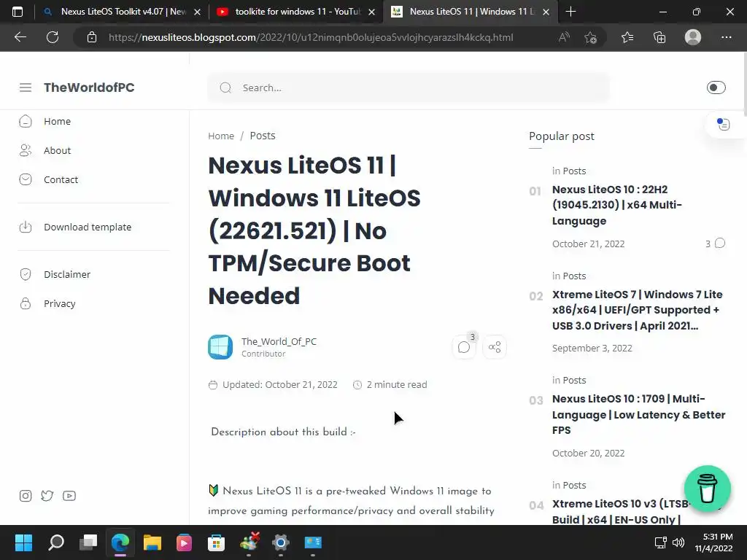The width and height of the screenshot is (747, 560).
Task: Open Task View from the taskbar
Action: coord(88,542)
